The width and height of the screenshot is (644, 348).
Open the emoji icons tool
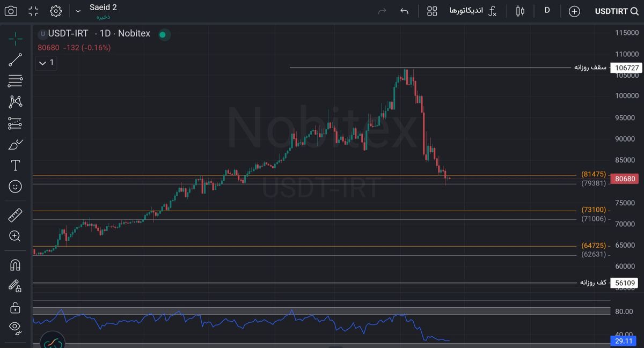click(16, 186)
